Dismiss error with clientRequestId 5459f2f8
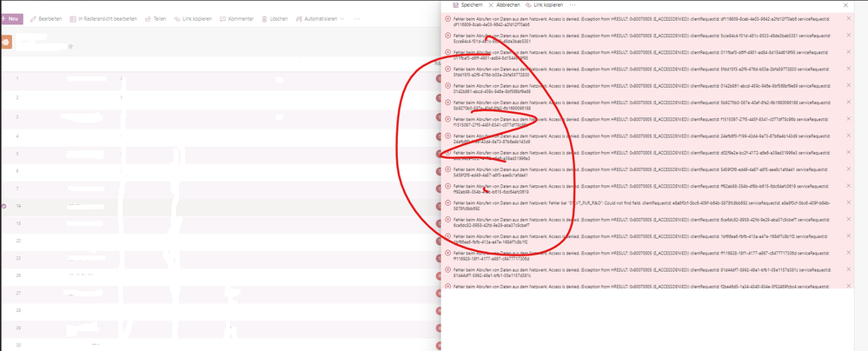Image resolution: width=868 pixels, height=351 pixels. click(x=849, y=169)
